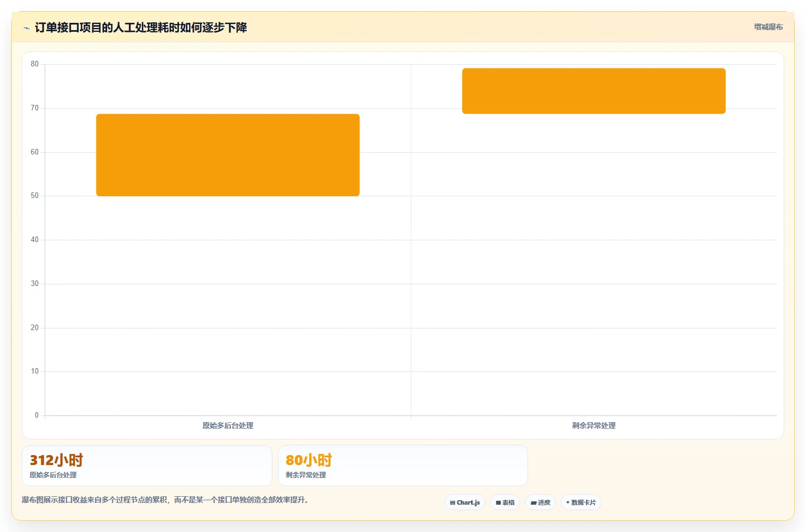The width and height of the screenshot is (806, 532).
Task: Click the footer note starting 瀑布图展示接口收益
Action: pos(165,500)
